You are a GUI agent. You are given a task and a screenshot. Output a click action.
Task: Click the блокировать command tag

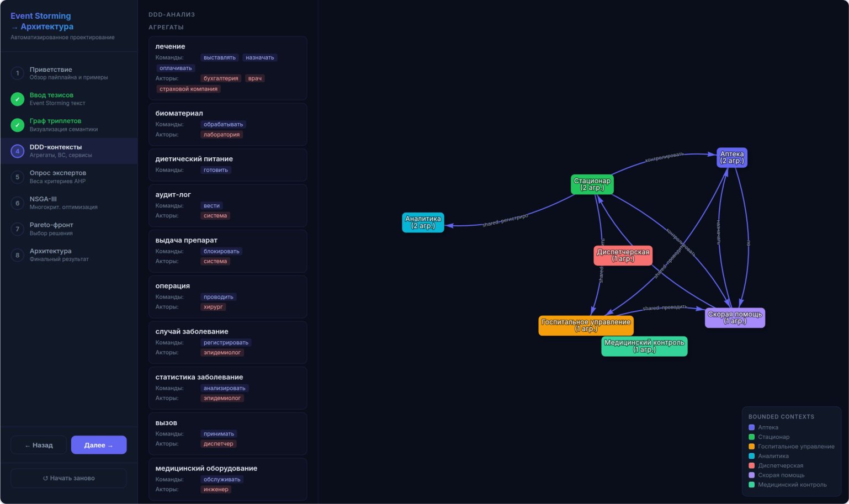221,251
